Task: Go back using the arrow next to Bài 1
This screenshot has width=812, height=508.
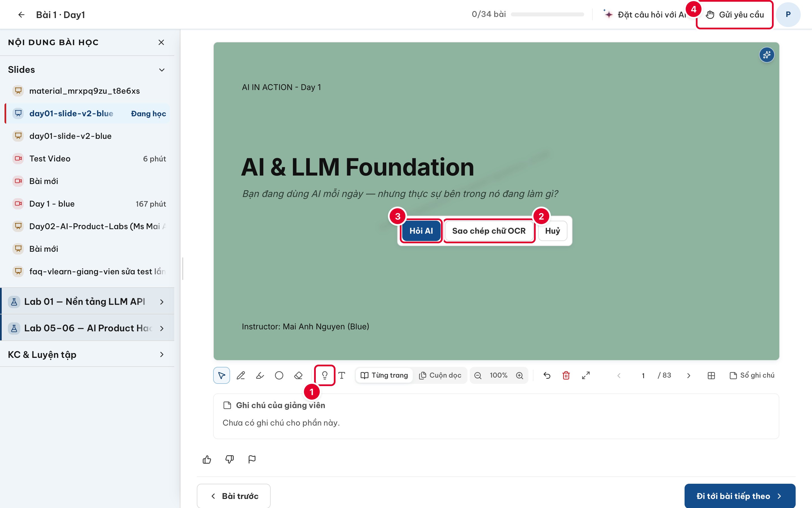Action: (21, 14)
